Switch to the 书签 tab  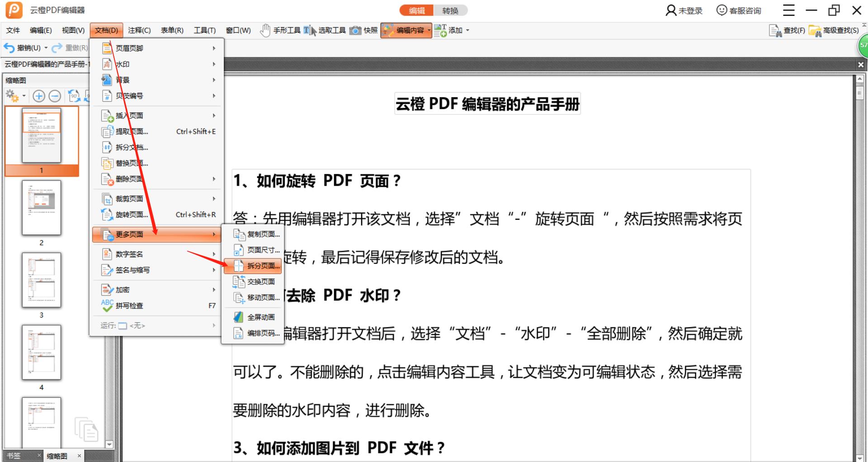[x=14, y=456]
